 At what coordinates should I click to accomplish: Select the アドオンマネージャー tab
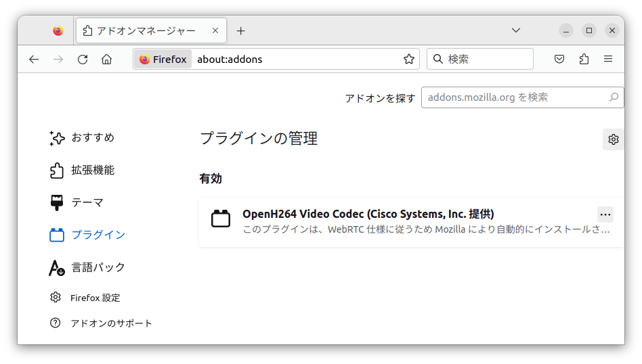(152, 30)
